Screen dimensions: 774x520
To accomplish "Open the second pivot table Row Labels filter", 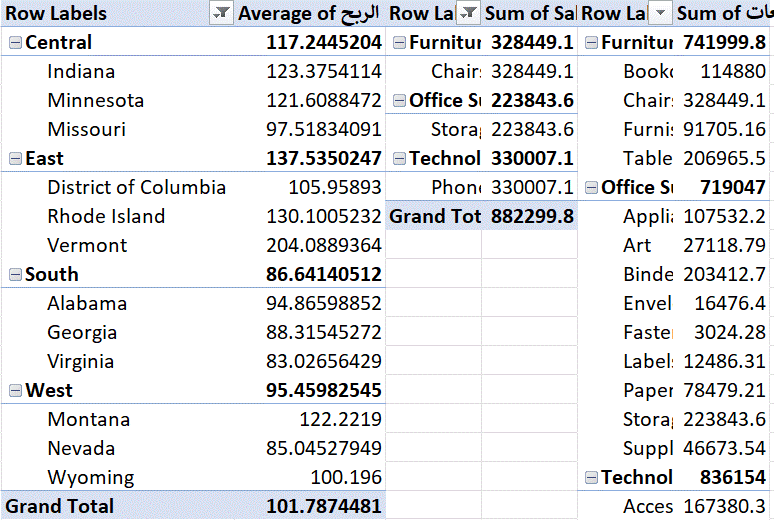I will pyautogui.click(x=467, y=13).
